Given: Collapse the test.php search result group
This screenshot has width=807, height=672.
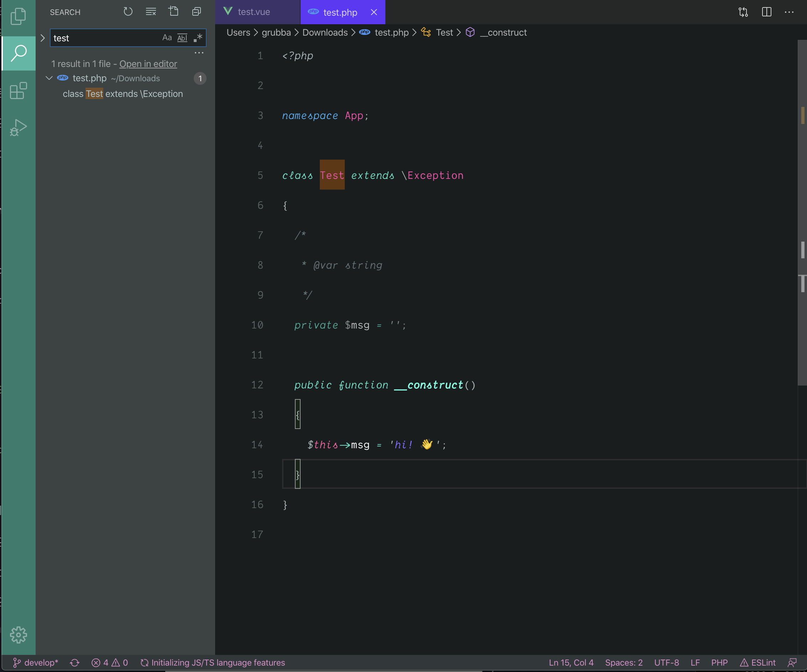Looking at the screenshot, I should [x=49, y=78].
